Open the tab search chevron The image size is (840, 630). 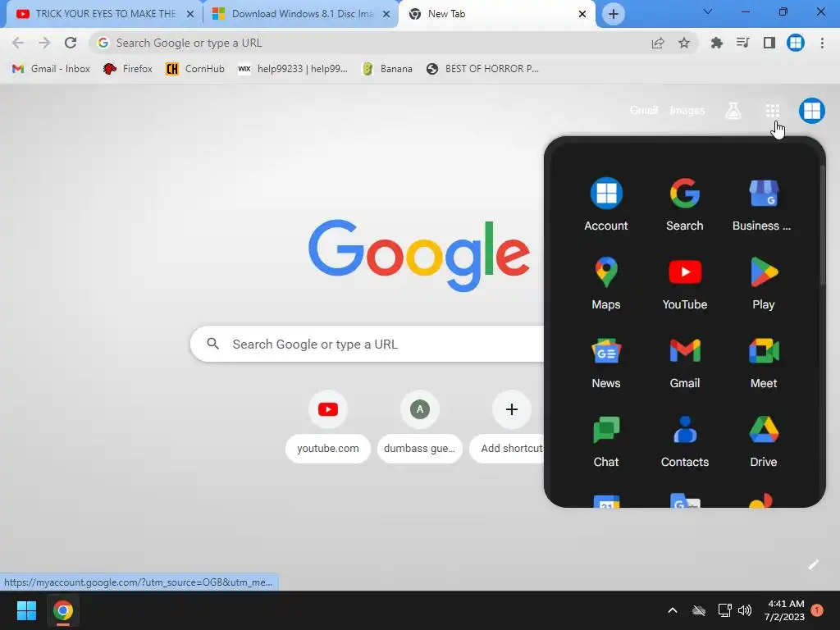point(707,11)
